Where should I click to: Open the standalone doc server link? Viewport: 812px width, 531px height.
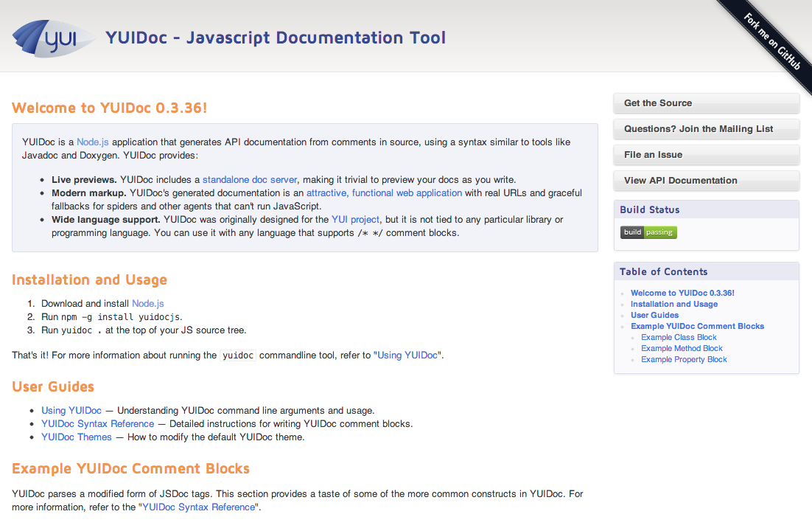[x=250, y=180]
